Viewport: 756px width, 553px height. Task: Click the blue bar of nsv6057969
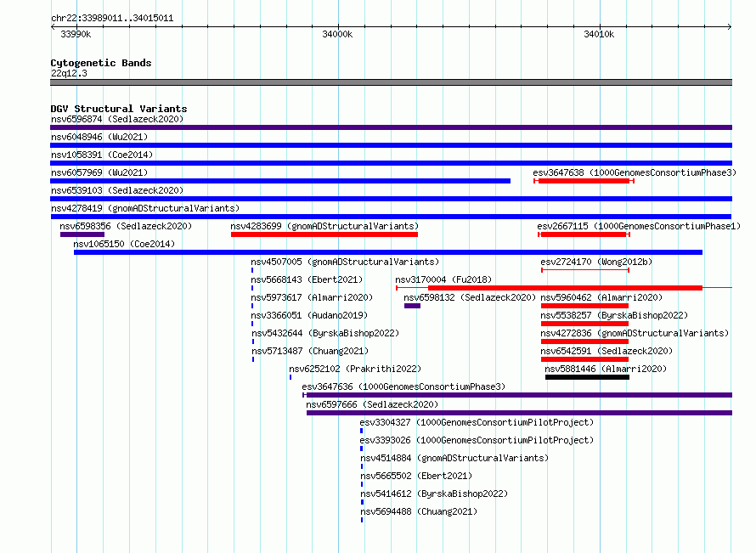[x=280, y=181]
